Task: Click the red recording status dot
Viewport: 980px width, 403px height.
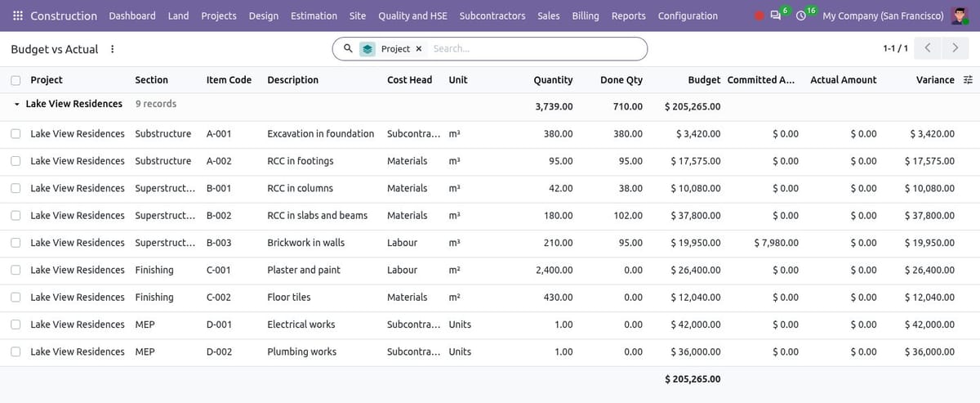Action: click(x=759, y=16)
